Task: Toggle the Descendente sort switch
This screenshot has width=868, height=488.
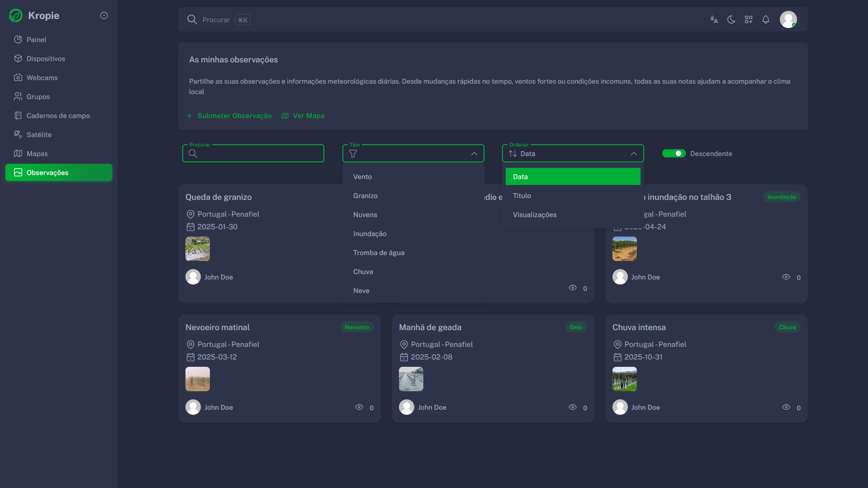Action: 674,154
